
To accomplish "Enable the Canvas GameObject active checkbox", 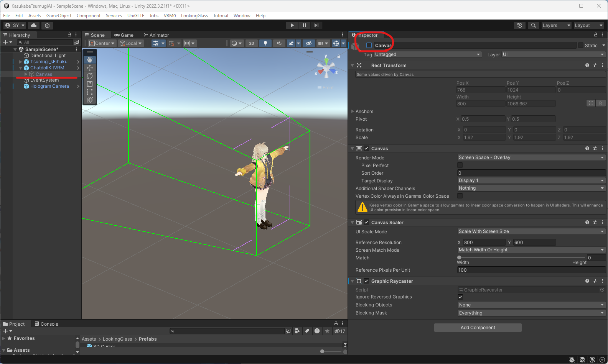I will [x=369, y=45].
